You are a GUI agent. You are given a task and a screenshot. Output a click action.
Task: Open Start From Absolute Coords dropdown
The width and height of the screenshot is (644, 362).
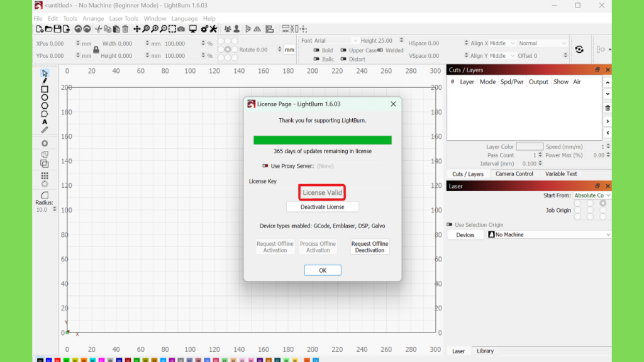pyautogui.click(x=592, y=195)
